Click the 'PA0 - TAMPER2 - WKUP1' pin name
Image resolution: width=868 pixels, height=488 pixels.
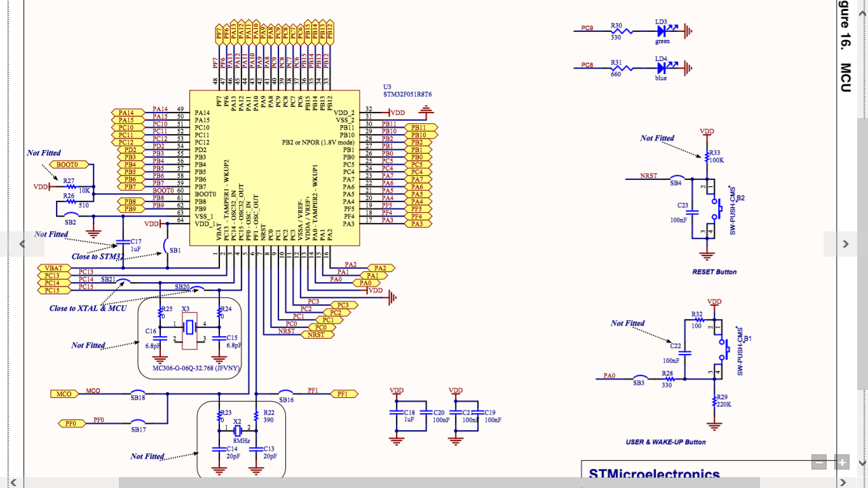click(315, 204)
